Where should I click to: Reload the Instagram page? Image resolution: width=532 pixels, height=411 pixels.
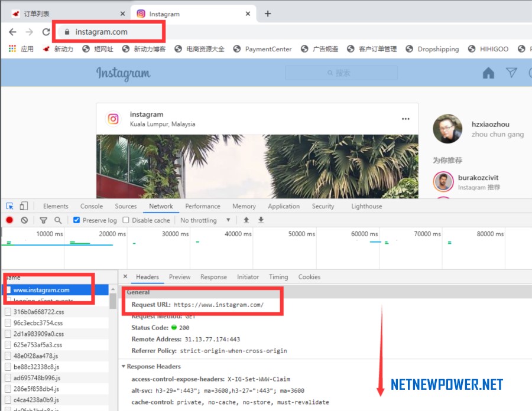(x=46, y=32)
